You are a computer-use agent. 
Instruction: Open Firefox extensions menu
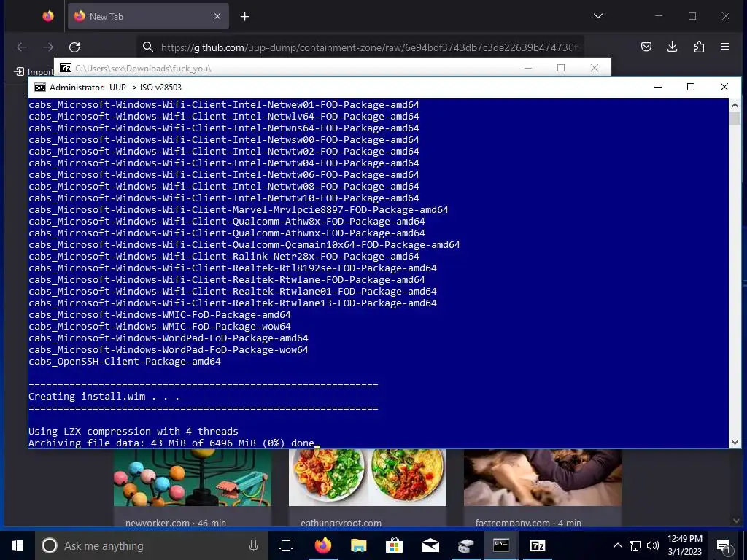pos(699,47)
